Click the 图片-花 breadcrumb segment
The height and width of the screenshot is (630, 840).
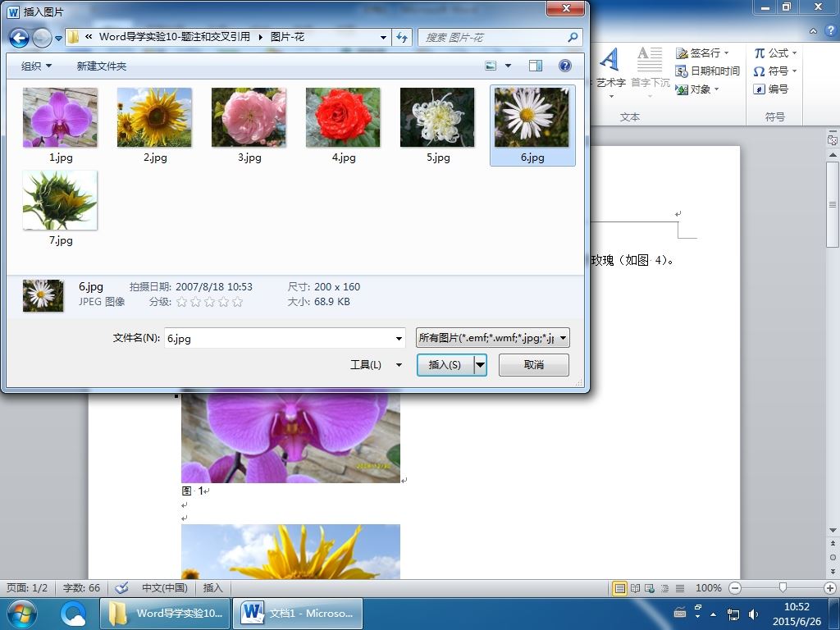coord(287,37)
